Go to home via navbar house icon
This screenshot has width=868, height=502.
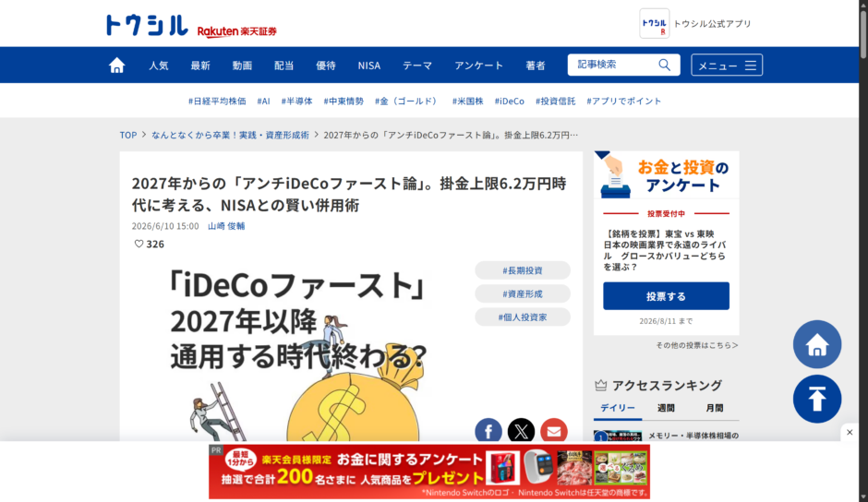(116, 66)
